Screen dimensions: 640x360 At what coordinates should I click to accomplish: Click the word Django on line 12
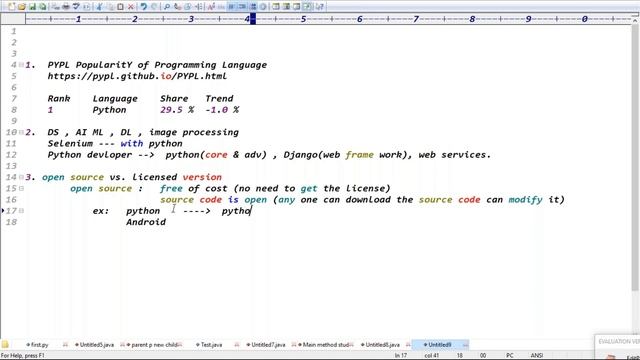300,155
